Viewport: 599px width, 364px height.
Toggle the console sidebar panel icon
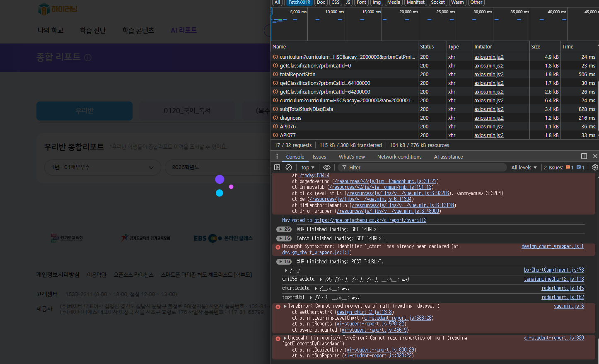click(277, 167)
